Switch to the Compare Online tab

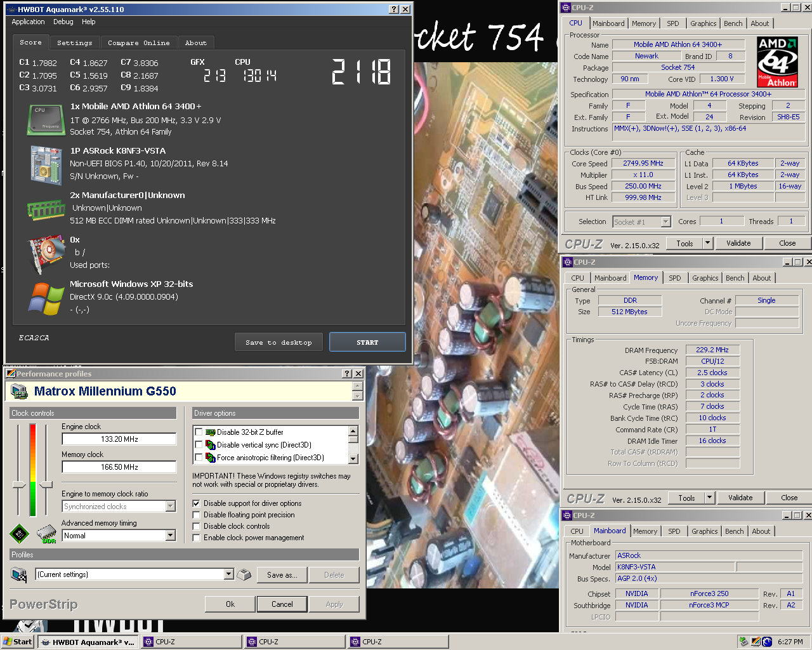pos(139,43)
